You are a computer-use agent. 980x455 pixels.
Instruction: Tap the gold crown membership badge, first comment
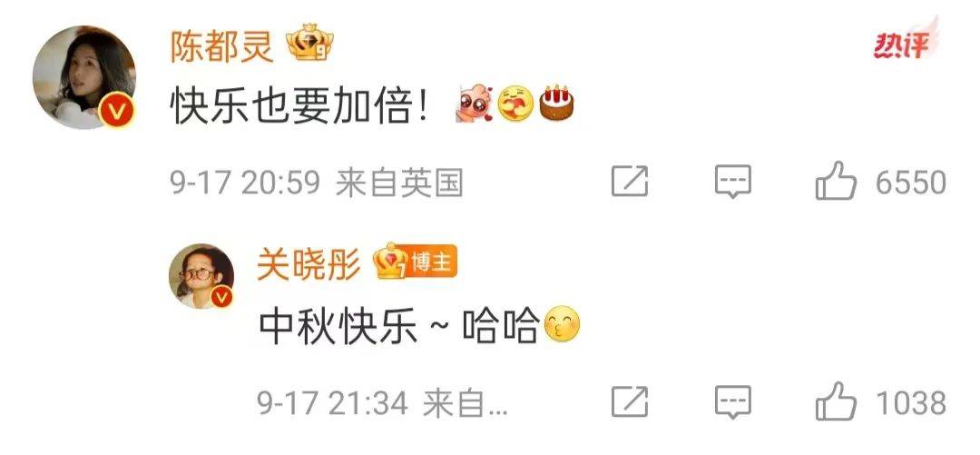(x=309, y=43)
